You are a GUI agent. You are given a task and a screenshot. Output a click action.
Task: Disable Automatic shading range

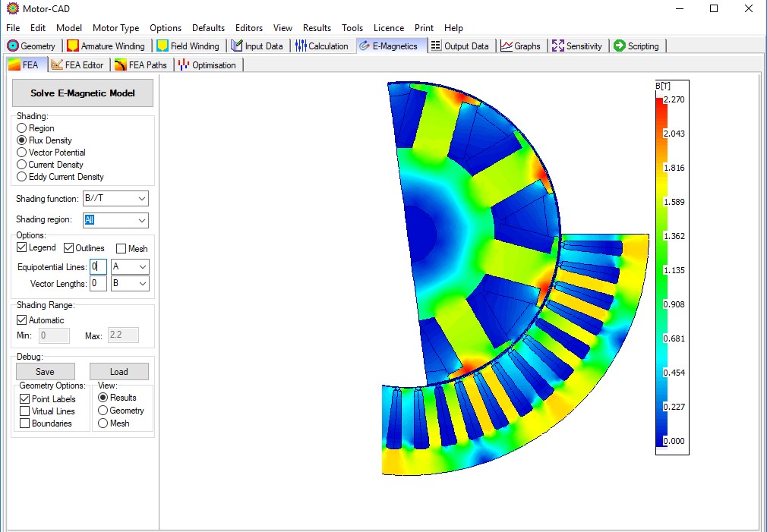(x=21, y=320)
